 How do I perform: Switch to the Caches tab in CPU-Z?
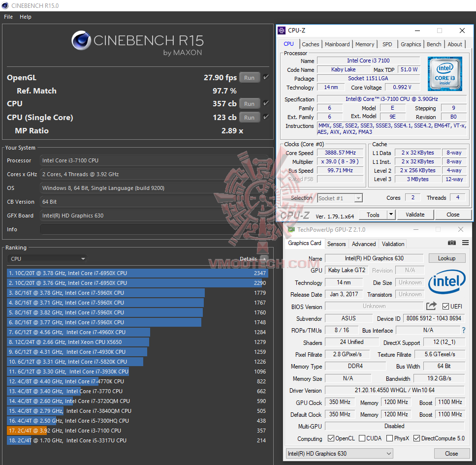click(310, 44)
